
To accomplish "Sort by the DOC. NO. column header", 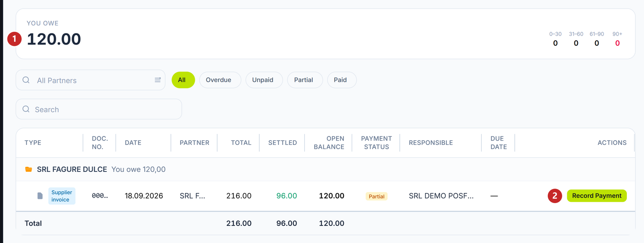I will point(100,143).
